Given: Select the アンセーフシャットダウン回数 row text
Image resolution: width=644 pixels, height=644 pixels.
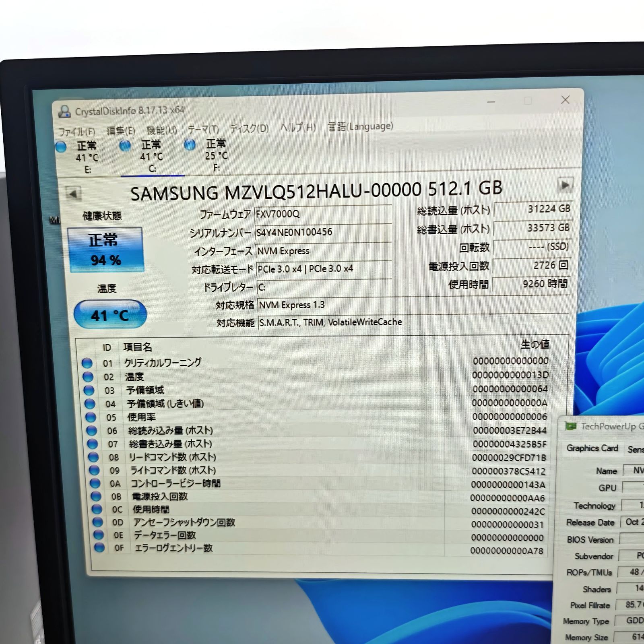Looking at the screenshot, I should click(x=184, y=522).
